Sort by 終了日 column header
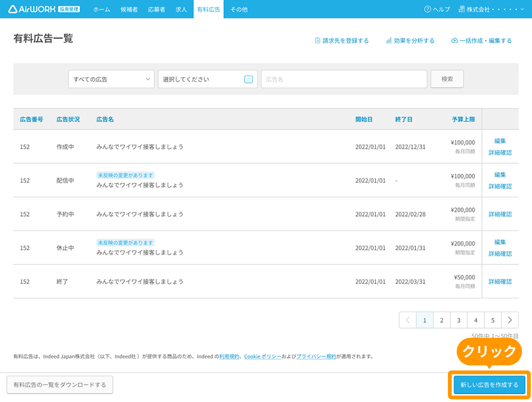The width and height of the screenshot is (532, 402). (404, 119)
